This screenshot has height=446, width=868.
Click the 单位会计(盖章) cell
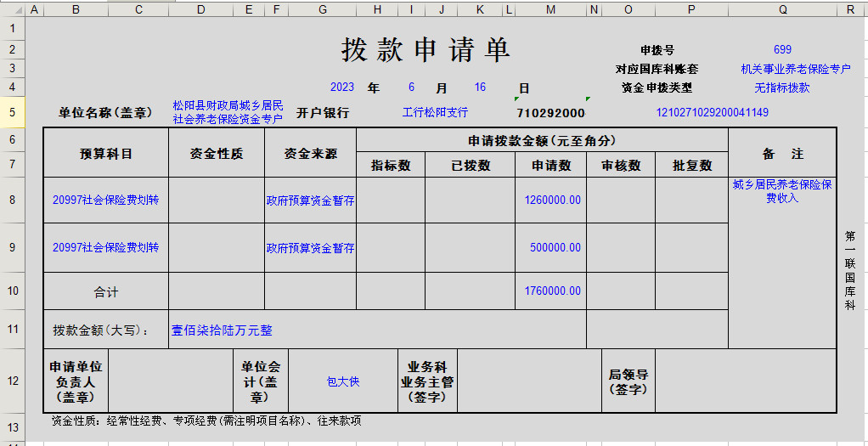261,381
